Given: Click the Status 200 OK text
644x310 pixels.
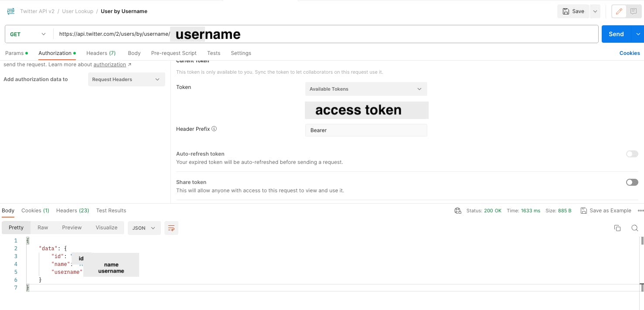Looking at the screenshot, I should pyautogui.click(x=484, y=211).
